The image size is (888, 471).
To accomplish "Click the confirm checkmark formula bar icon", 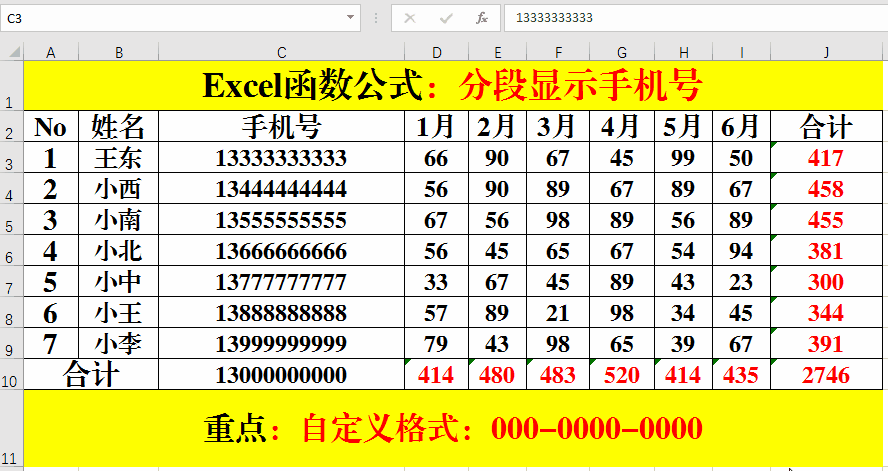I will point(446,18).
